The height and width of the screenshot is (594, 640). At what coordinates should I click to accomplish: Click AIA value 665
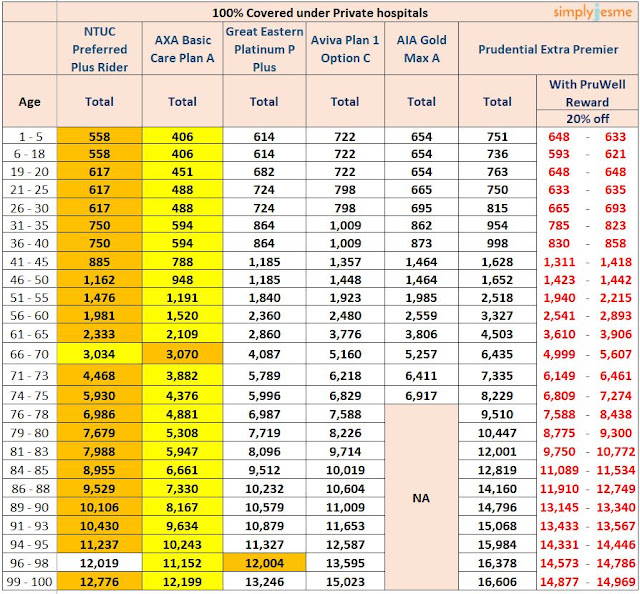[x=421, y=190]
